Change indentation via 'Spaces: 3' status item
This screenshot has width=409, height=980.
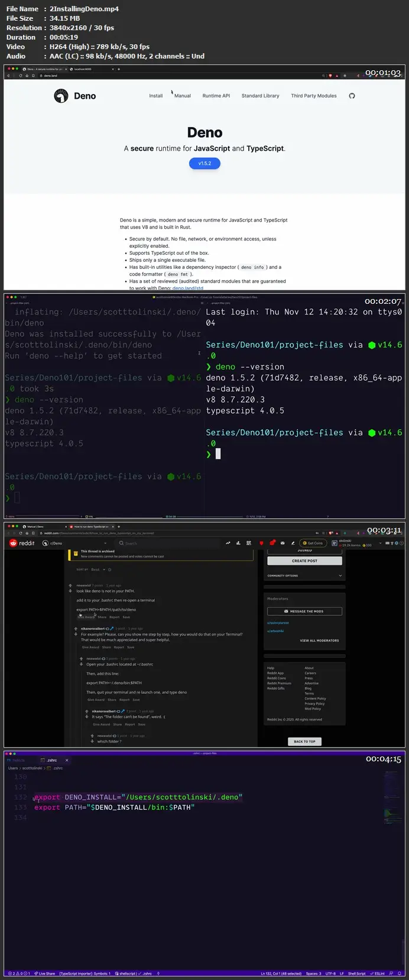[x=313, y=973]
